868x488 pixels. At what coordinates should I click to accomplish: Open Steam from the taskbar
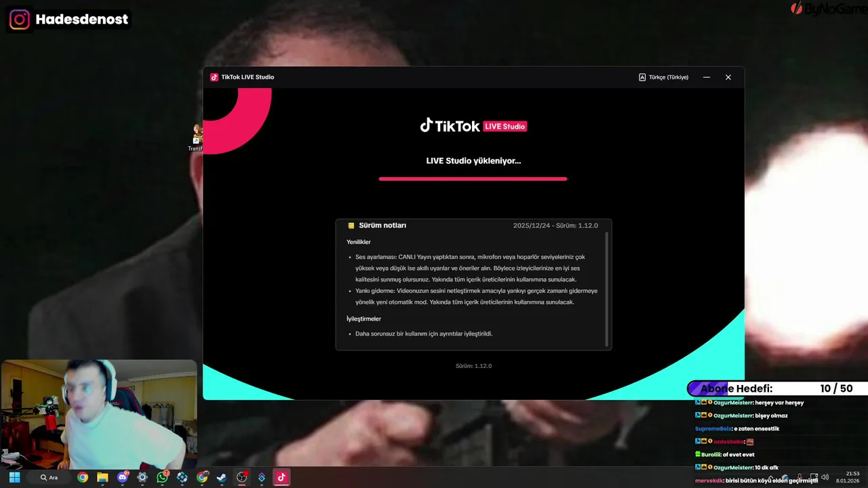click(x=222, y=477)
